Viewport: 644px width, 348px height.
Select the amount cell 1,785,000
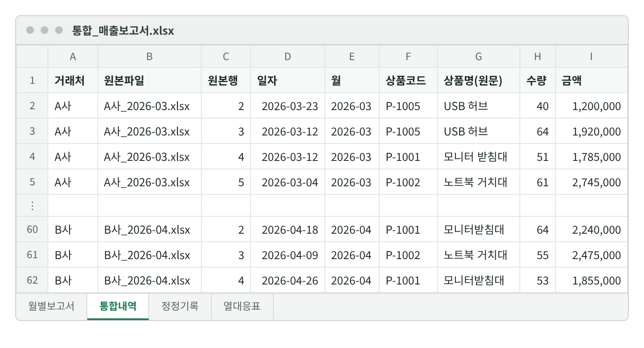tap(591, 157)
